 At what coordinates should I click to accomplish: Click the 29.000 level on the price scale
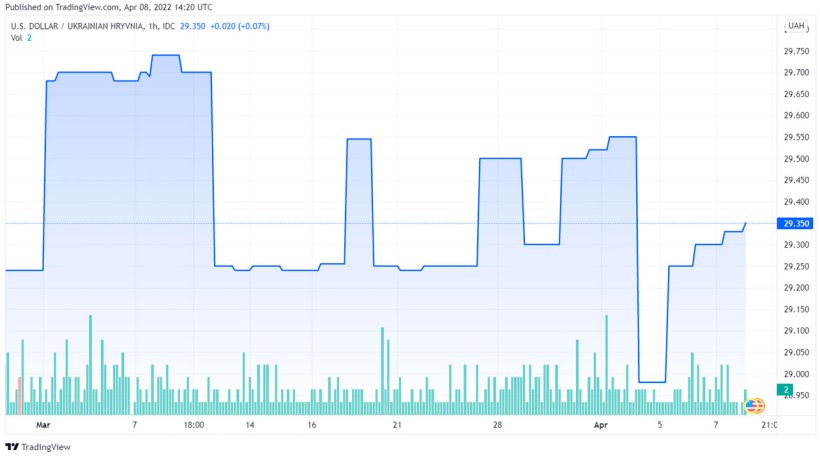coord(796,374)
